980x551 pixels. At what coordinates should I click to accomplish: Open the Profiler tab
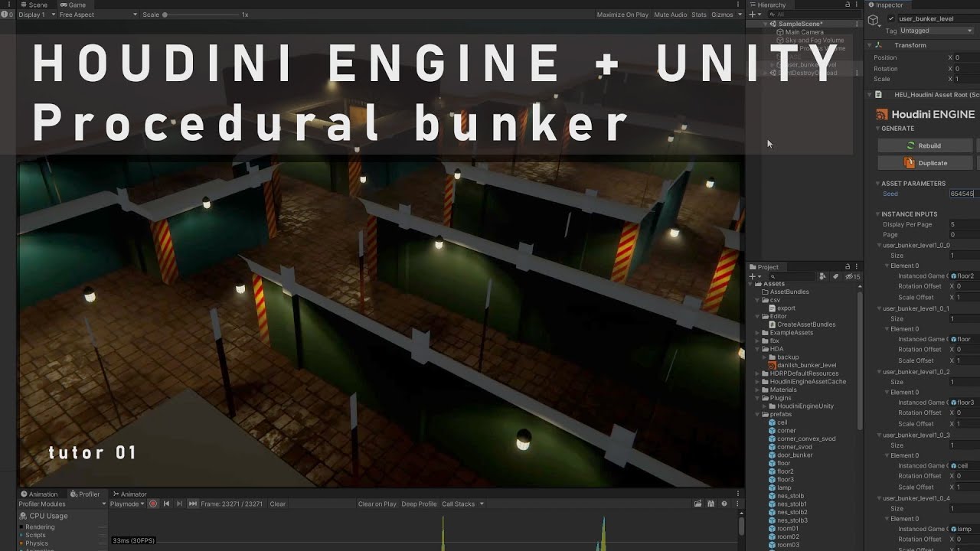(x=85, y=494)
